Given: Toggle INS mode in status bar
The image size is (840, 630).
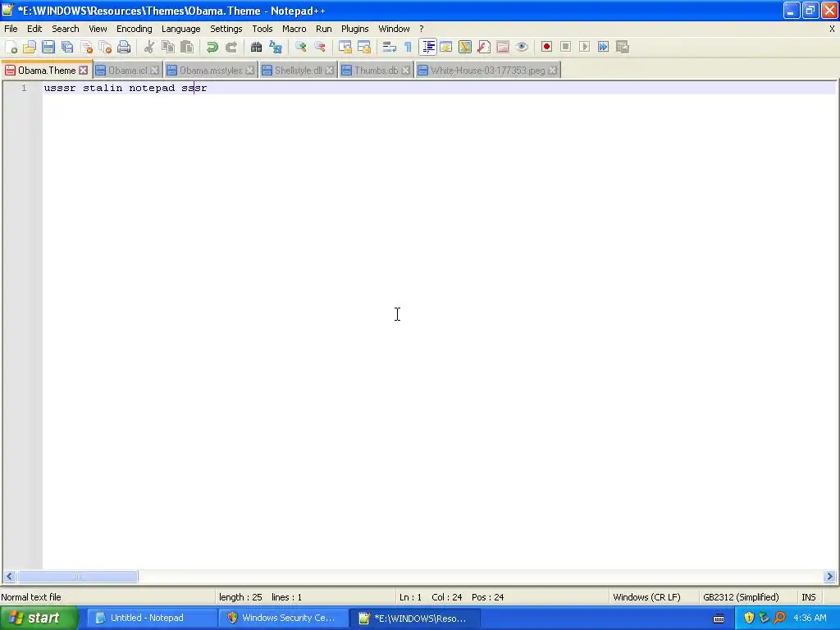Looking at the screenshot, I should (808, 597).
